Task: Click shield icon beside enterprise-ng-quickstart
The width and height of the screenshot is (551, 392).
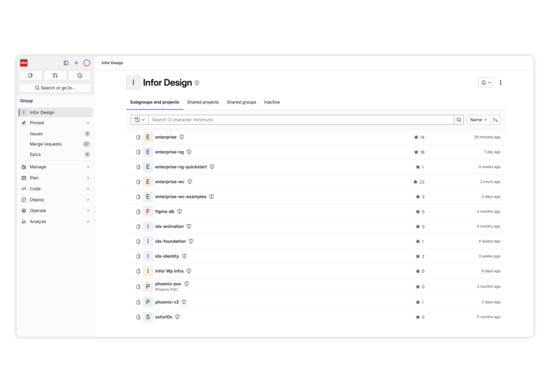Action: [212, 167]
